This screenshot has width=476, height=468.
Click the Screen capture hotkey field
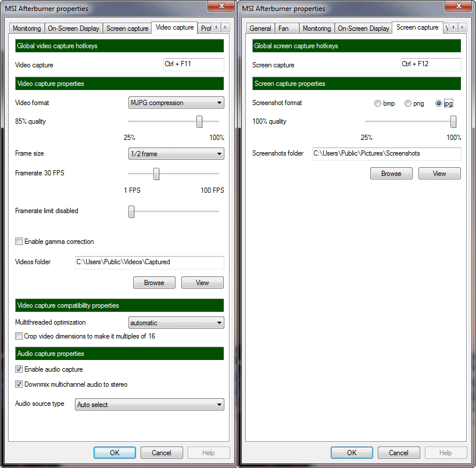coord(431,64)
